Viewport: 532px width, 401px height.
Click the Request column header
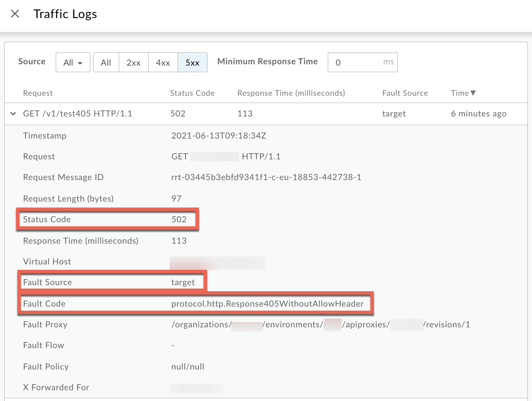tap(38, 93)
